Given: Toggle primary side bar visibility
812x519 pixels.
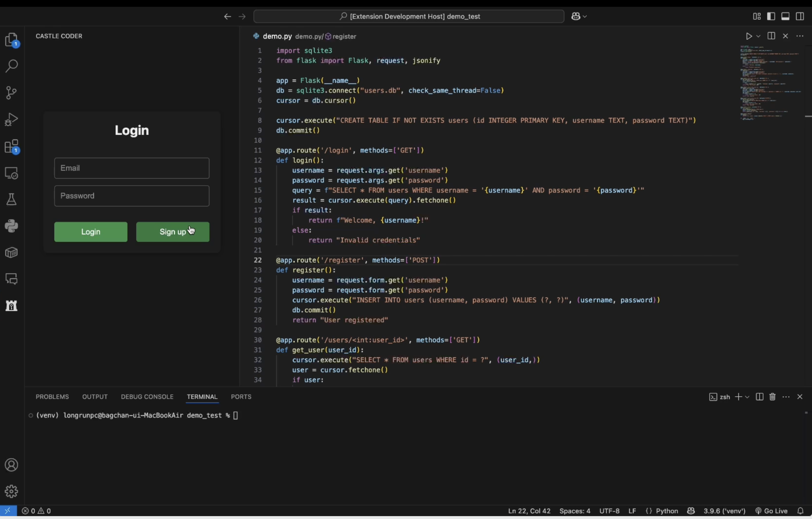Looking at the screenshot, I should click(x=771, y=17).
